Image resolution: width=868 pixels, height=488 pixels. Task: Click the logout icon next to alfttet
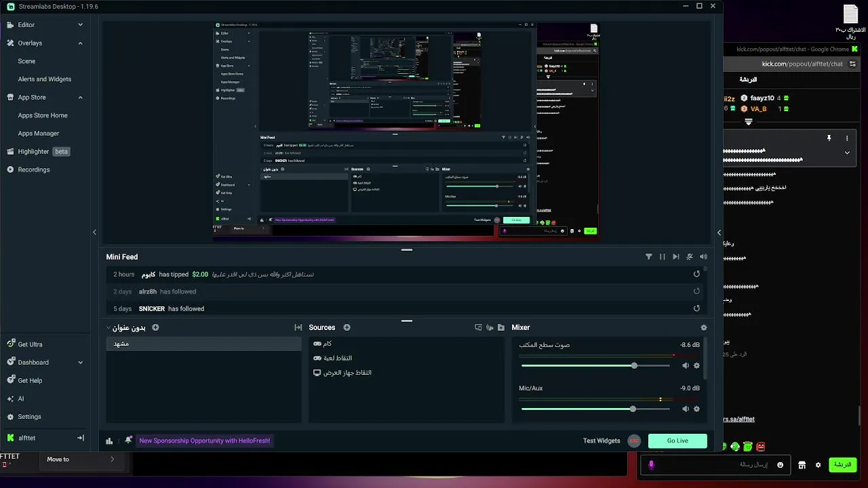click(x=80, y=438)
